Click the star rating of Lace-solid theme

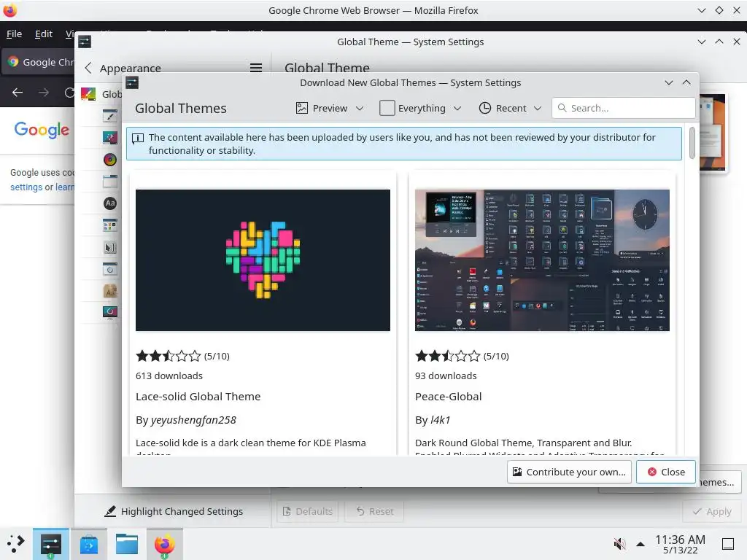pos(169,356)
